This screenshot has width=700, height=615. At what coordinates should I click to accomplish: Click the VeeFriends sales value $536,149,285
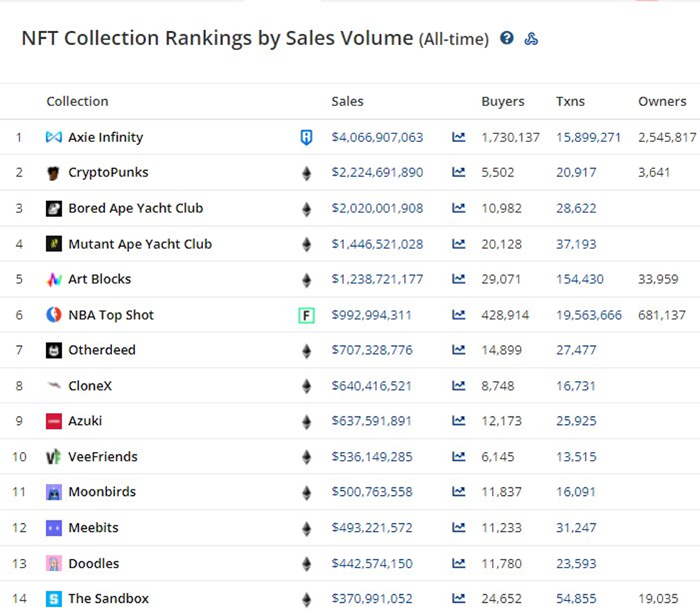372,456
